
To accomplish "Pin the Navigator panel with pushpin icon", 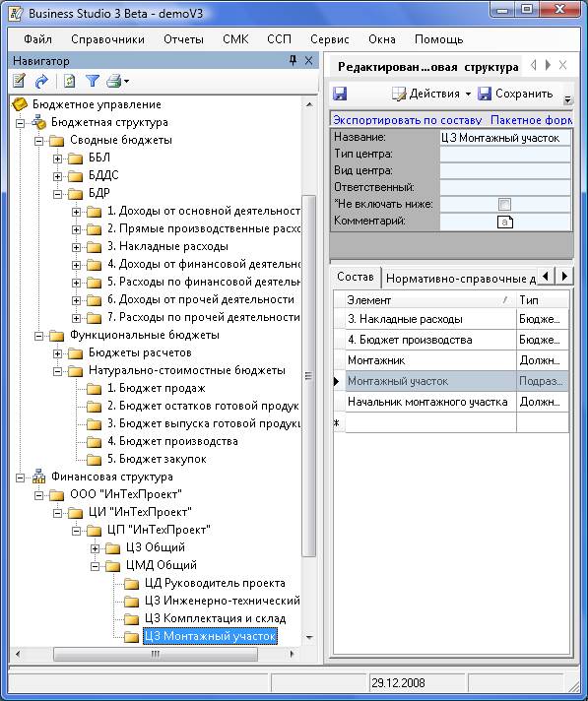I will tap(293, 60).
